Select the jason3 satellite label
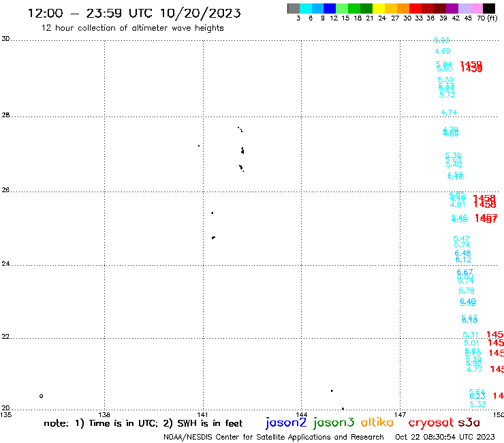This screenshot has height=443, width=504. [334, 423]
